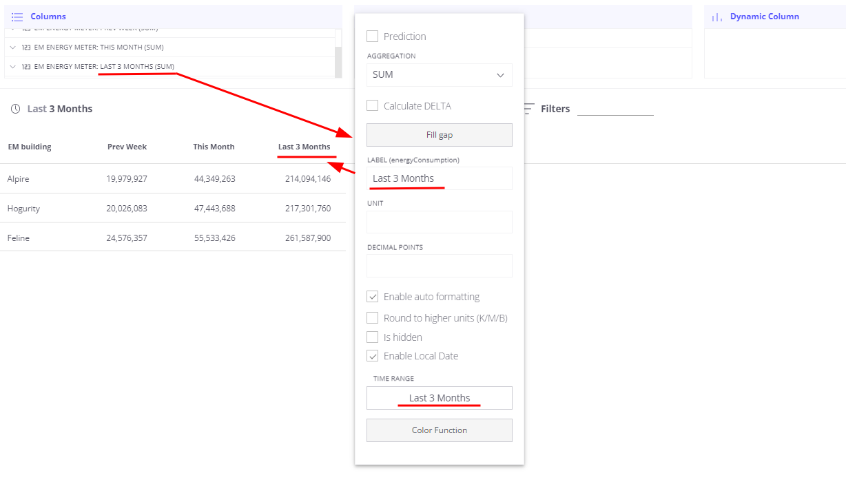Click the 123 type icon for LAST 3 MONTHS
The width and height of the screenshot is (846, 504).
pos(26,67)
